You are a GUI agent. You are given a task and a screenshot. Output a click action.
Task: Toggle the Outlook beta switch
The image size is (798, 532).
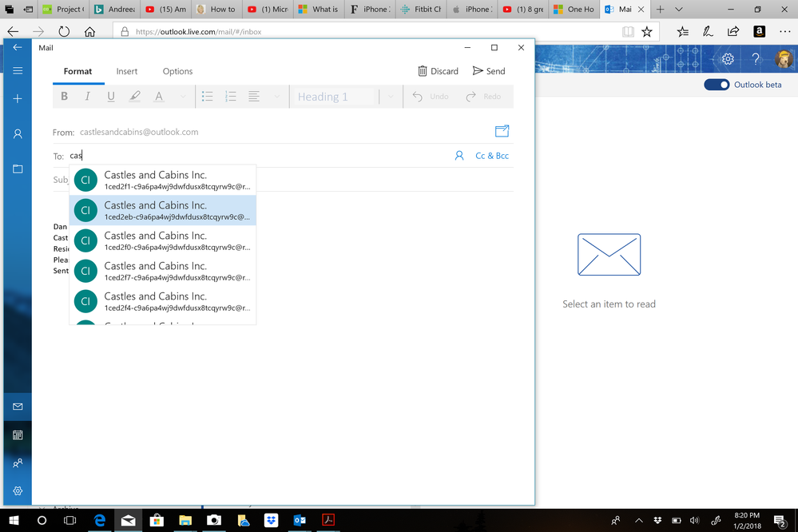coord(717,85)
